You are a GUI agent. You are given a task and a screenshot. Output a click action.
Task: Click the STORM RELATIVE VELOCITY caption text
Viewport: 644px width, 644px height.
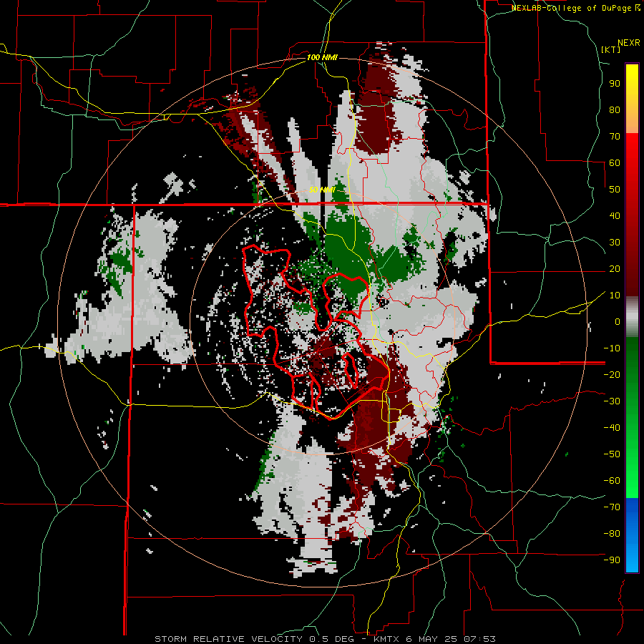point(228,639)
